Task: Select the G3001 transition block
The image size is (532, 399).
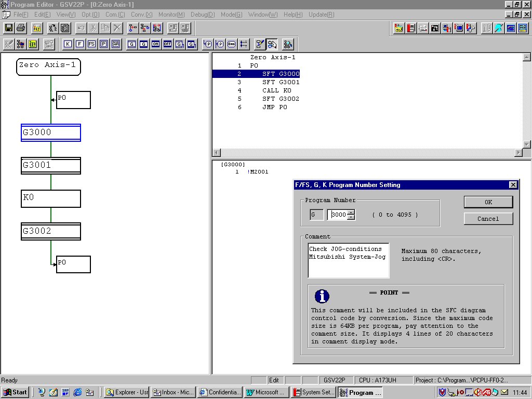Action: click(51, 166)
